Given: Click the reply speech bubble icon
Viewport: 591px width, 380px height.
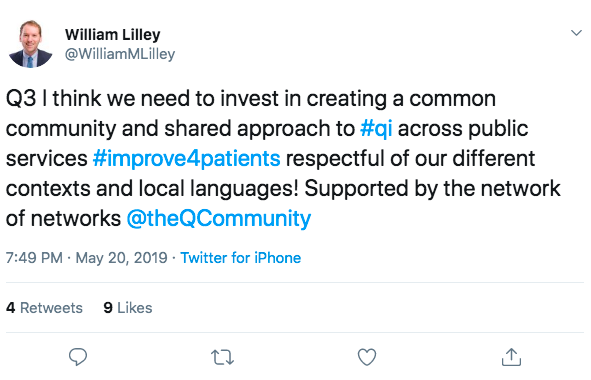Looking at the screenshot, I should (x=78, y=356).
